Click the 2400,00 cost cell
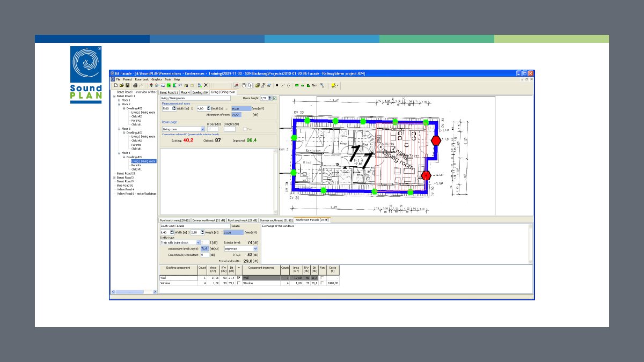644x362 pixels. (x=333, y=283)
